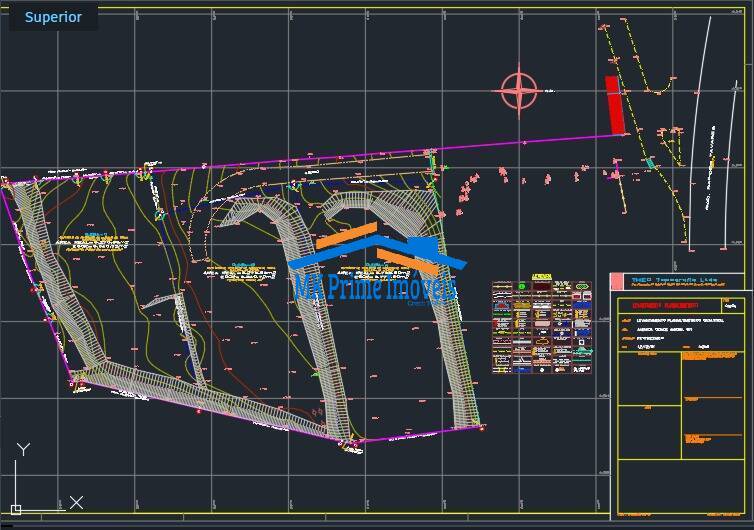Select the small cyan block on dashed line
Viewport: 754px width, 530px height.
click(650, 162)
